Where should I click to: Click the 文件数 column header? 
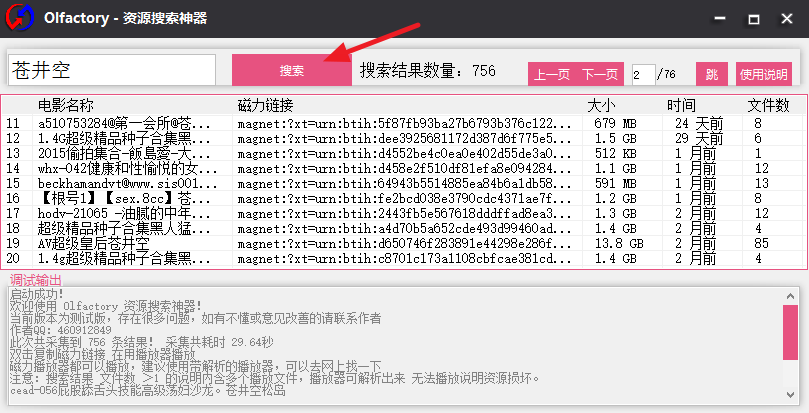pos(768,105)
